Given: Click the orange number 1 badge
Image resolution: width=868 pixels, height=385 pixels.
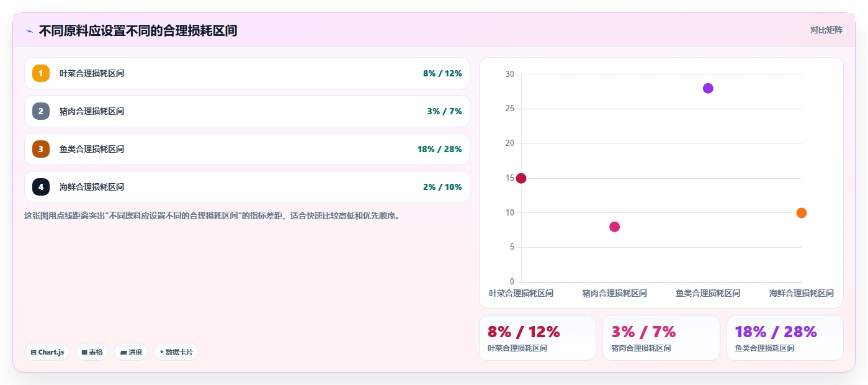Looking at the screenshot, I should point(41,73).
